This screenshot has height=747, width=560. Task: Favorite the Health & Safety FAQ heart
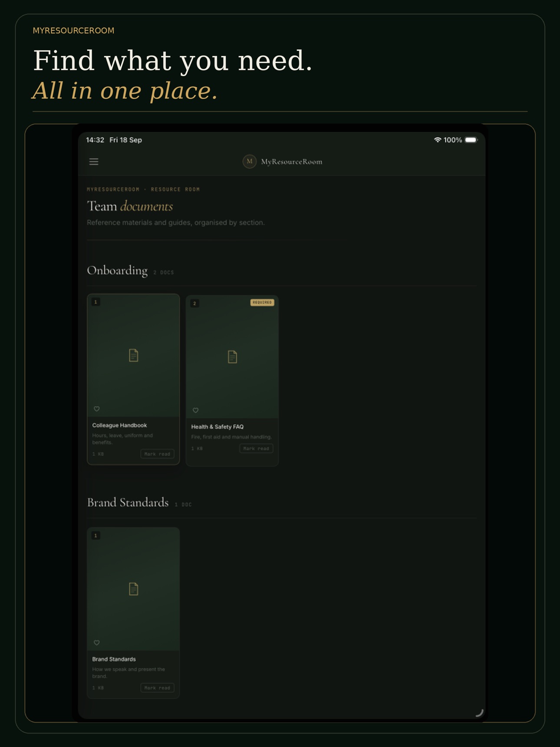point(196,410)
